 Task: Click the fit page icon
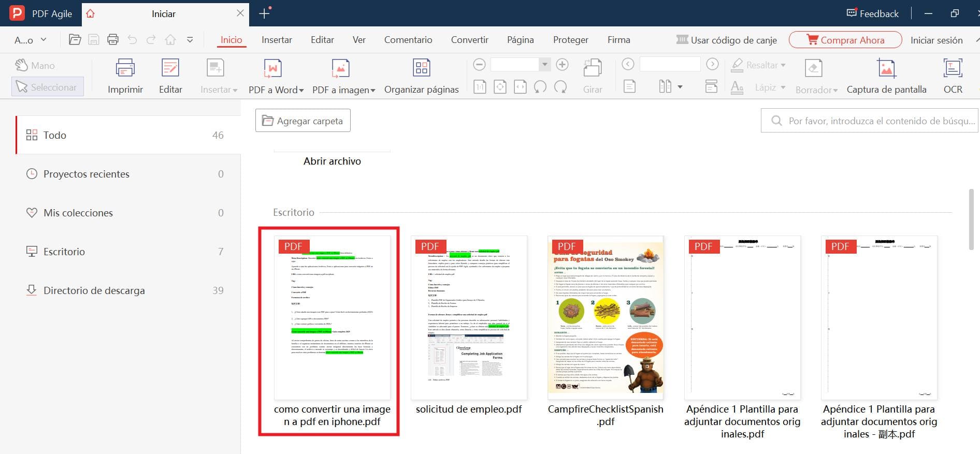point(500,86)
